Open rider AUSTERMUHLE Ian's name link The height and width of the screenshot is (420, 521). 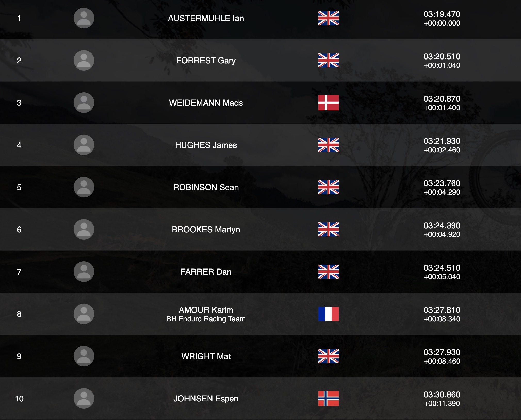(x=206, y=18)
